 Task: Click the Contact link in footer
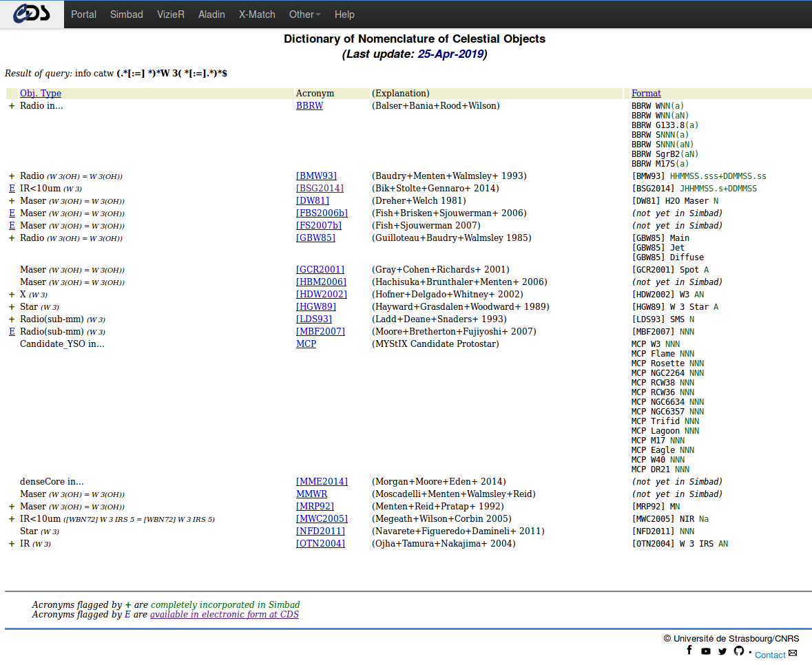[x=770, y=655]
